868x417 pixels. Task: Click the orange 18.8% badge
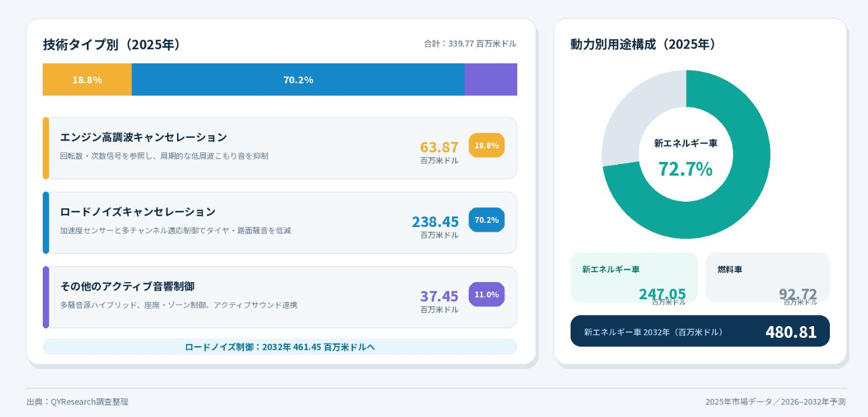487,145
